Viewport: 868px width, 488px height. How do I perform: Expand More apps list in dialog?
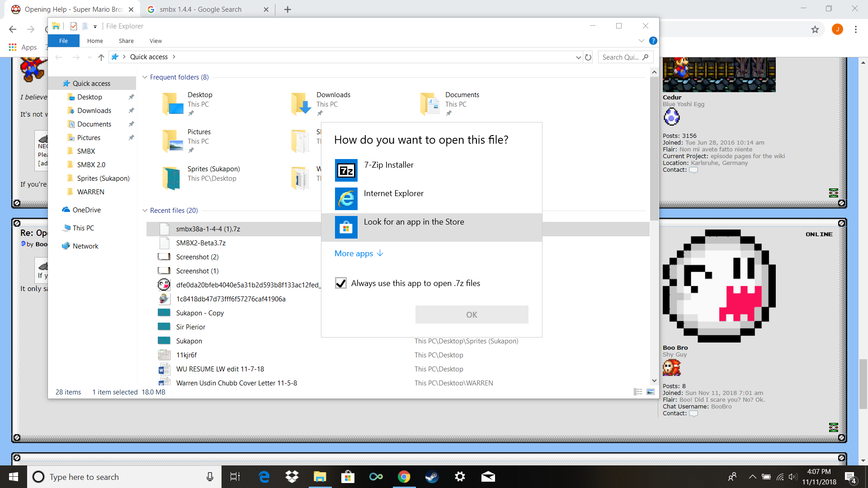[x=359, y=253]
